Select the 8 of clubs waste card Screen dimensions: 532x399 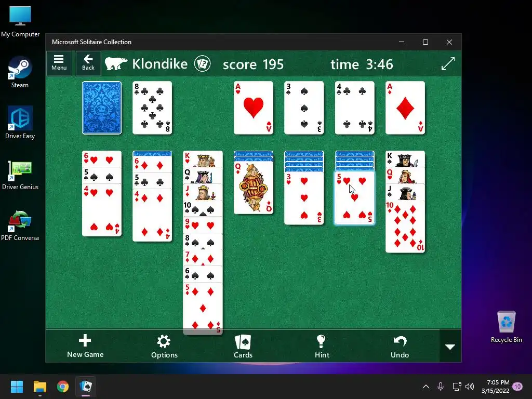point(152,108)
